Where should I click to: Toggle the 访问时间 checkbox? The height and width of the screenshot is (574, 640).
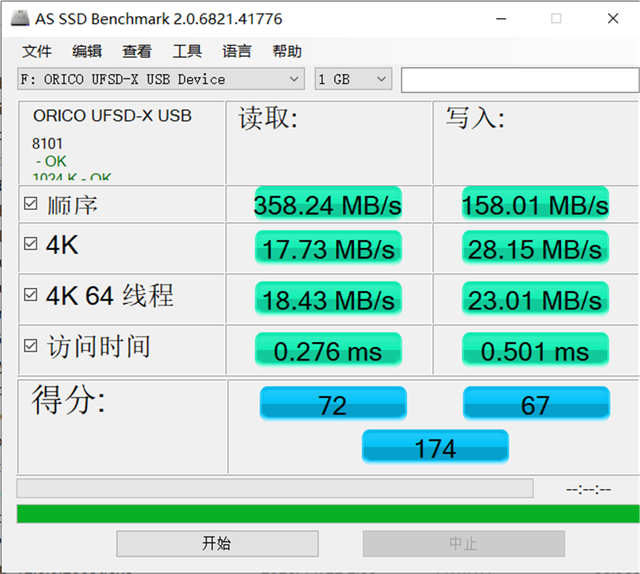click(31, 346)
